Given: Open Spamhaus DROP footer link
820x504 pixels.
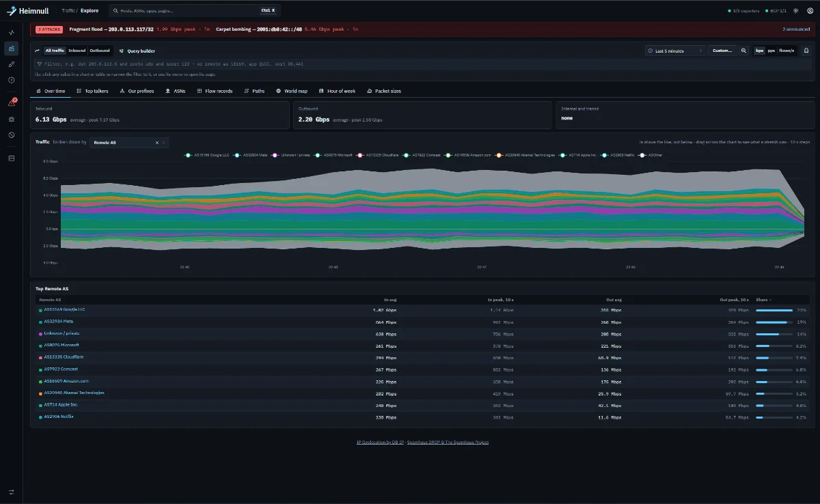Looking at the screenshot, I should click(448, 442).
